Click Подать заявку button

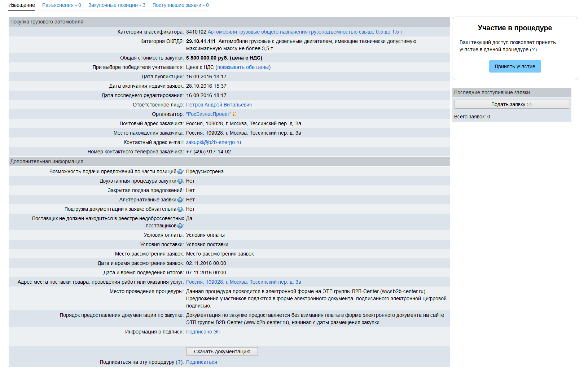point(512,105)
